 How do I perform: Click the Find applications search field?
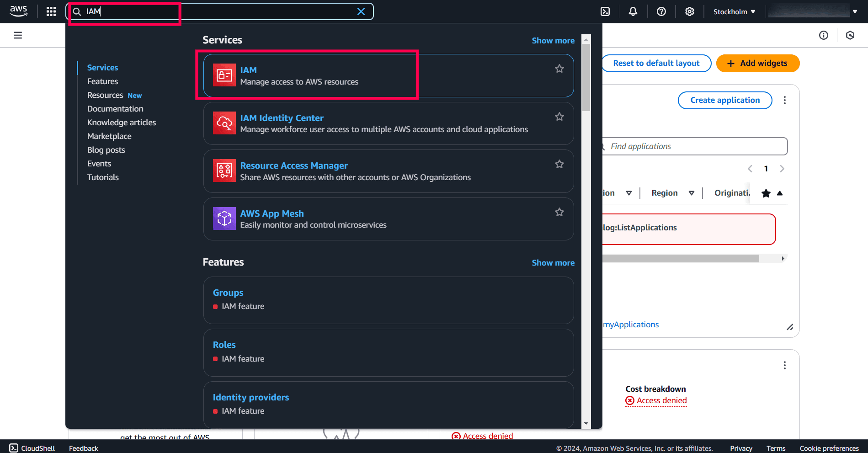pyautogui.click(x=695, y=146)
